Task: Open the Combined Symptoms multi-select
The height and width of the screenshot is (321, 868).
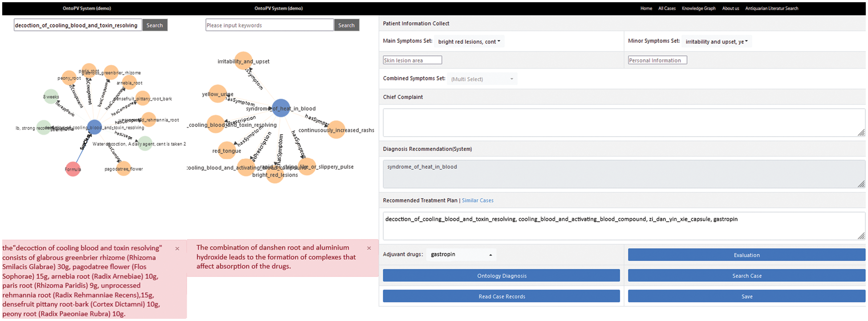Action: [x=482, y=79]
